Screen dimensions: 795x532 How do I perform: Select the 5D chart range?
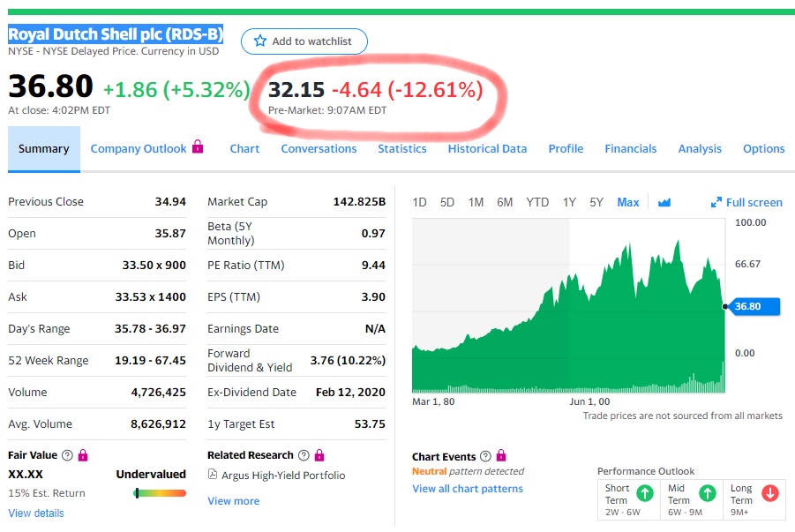[447, 202]
